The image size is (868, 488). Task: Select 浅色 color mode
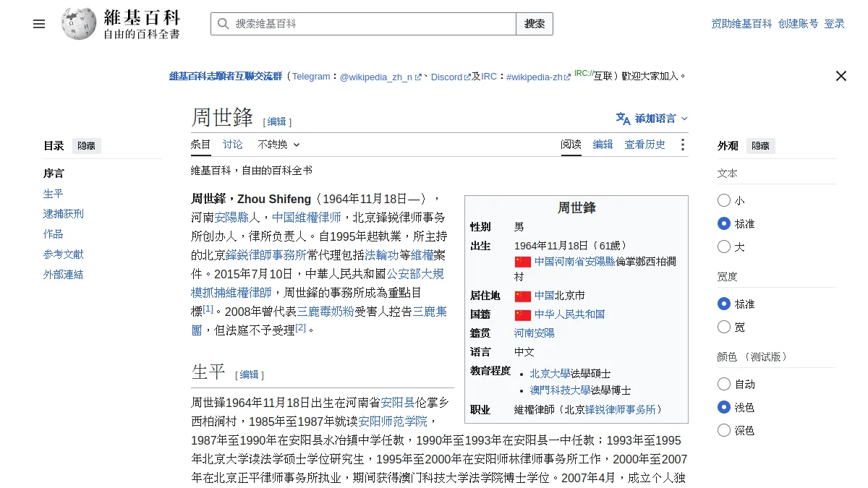pyautogui.click(x=724, y=407)
